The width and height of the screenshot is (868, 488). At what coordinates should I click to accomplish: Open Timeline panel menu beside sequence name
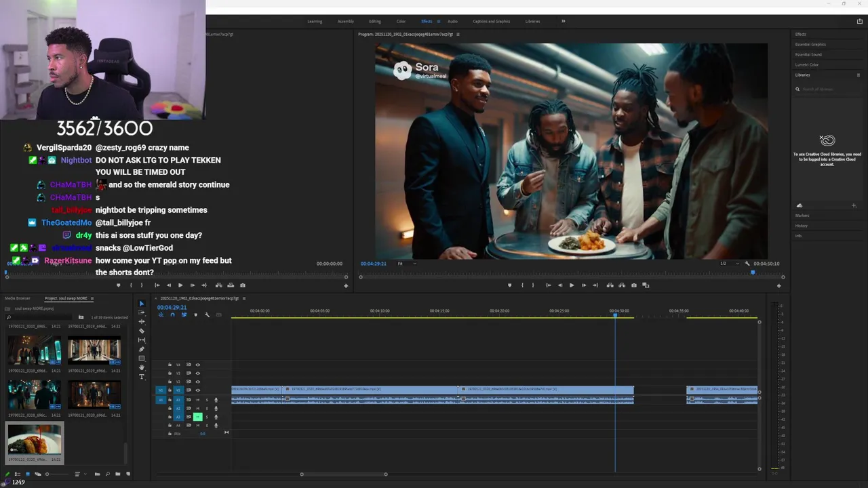(x=244, y=298)
